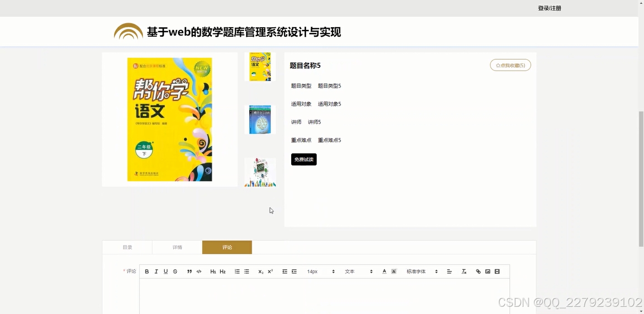Viewport: 644px width, 314px height.
Task: Toggle strikethrough text formatting
Action: [175, 271]
